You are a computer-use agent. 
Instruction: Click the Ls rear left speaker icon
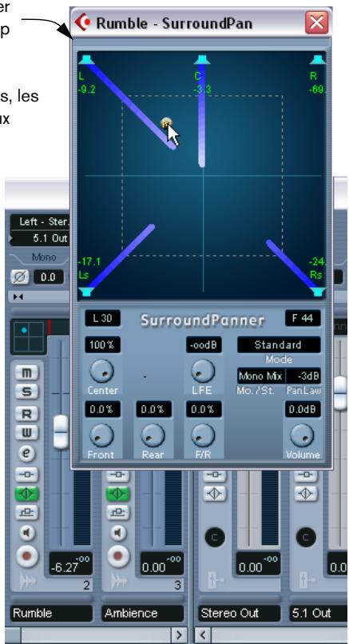[86, 292]
